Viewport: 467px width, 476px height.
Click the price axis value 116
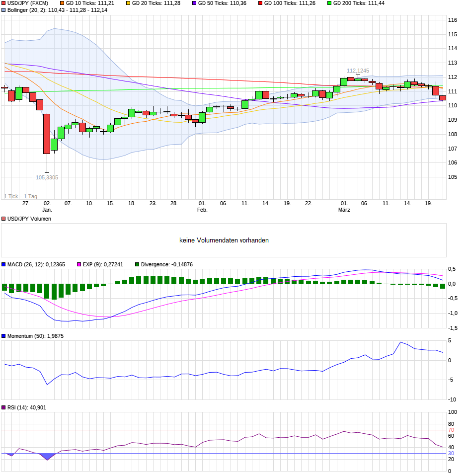453,20
